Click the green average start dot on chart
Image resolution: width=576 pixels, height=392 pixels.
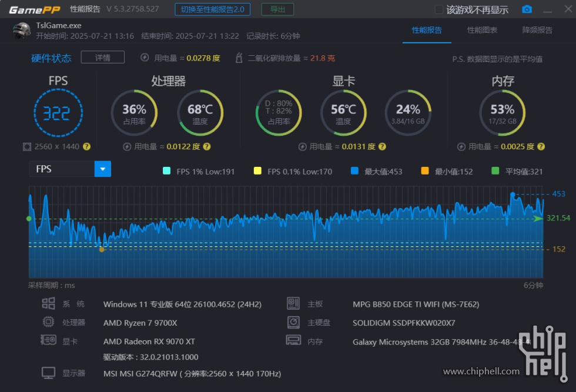pos(29,219)
